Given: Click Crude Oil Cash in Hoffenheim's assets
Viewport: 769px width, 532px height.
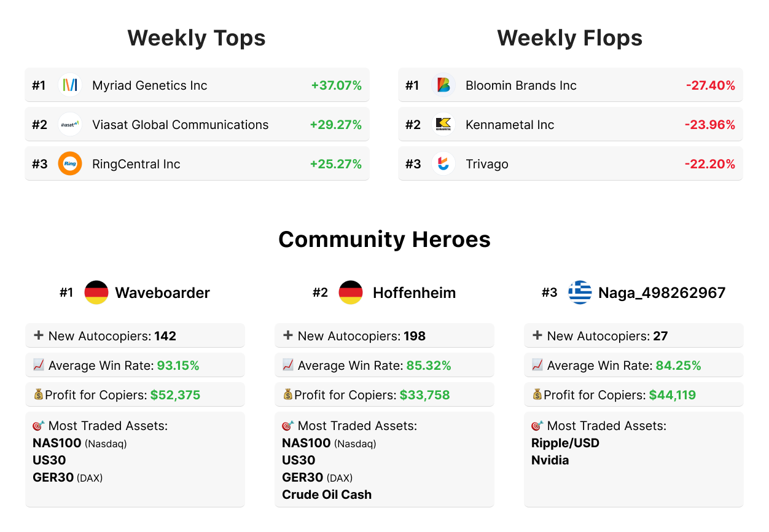Looking at the screenshot, I should click(x=326, y=495).
